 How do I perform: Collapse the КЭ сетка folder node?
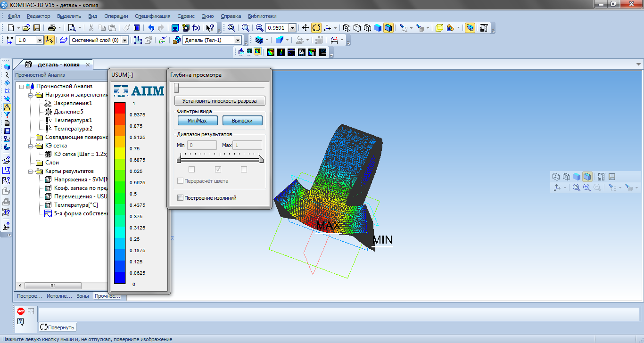(30, 146)
